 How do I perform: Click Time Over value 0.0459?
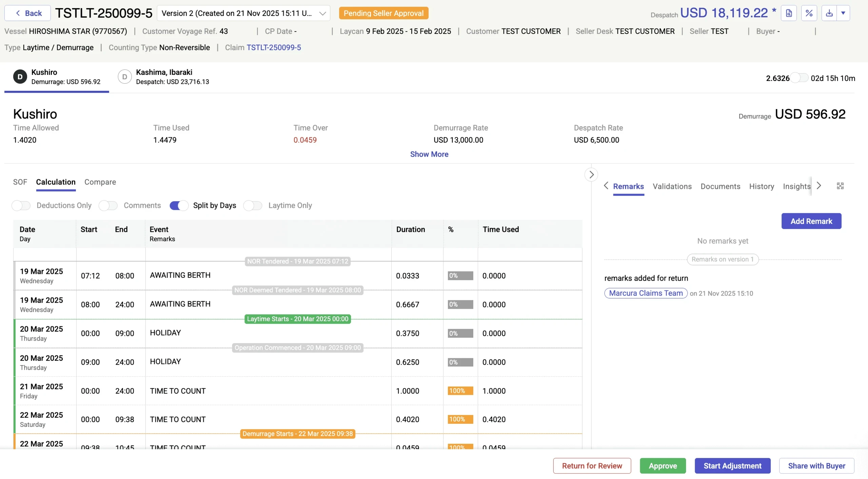(x=305, y=140)
